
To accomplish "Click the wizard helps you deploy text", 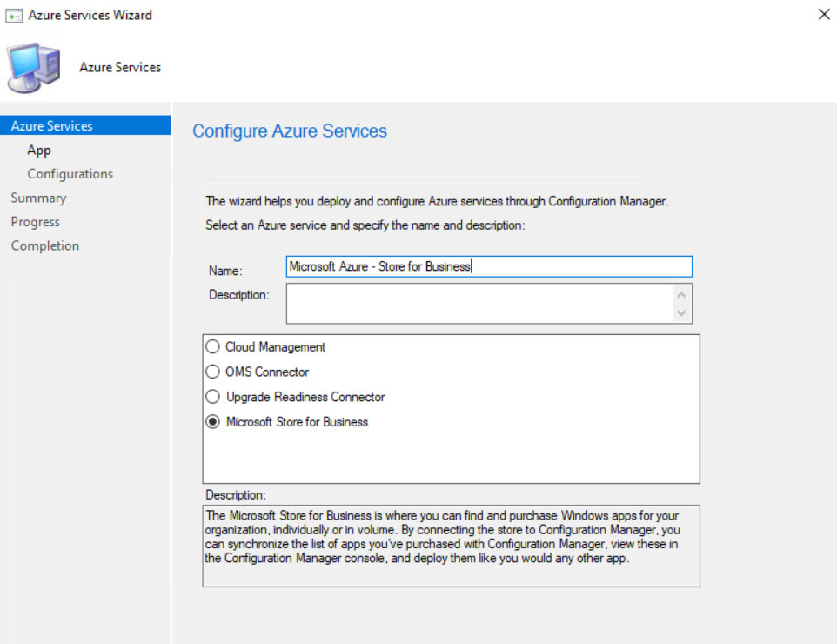I will (x=437, y=201).
